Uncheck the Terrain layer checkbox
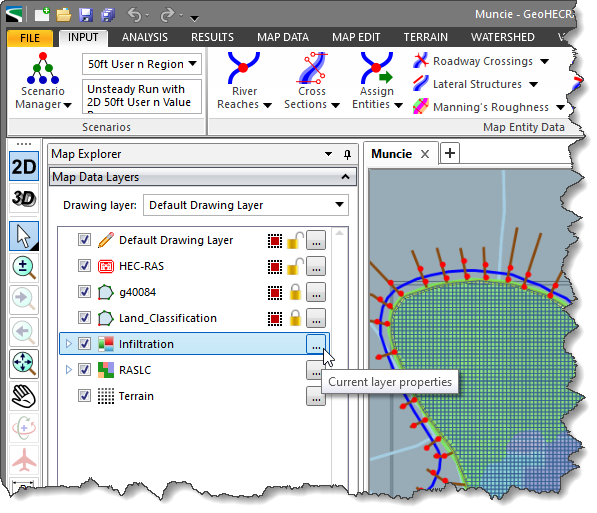Image resolution: width=597 pixels, height=513 pixels. [84, 395]
